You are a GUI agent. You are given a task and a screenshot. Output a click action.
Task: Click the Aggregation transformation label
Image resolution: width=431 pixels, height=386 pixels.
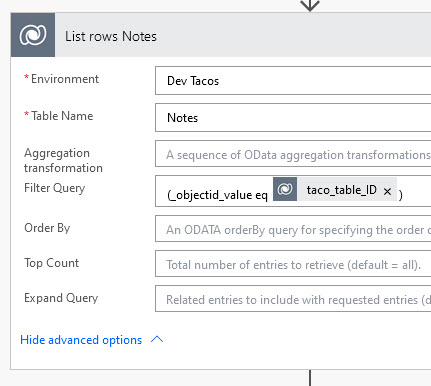tap(63, 160)
